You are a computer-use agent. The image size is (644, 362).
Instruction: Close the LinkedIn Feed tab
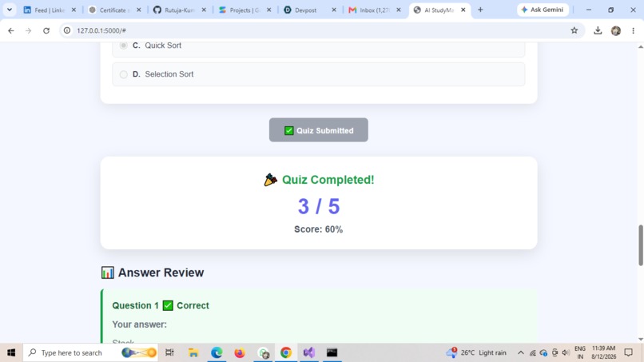74,10
